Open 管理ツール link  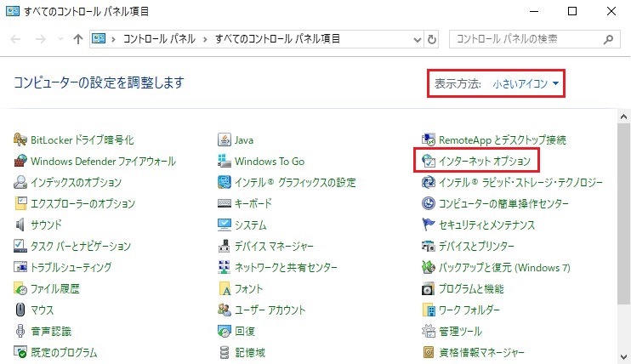(460, 332)
